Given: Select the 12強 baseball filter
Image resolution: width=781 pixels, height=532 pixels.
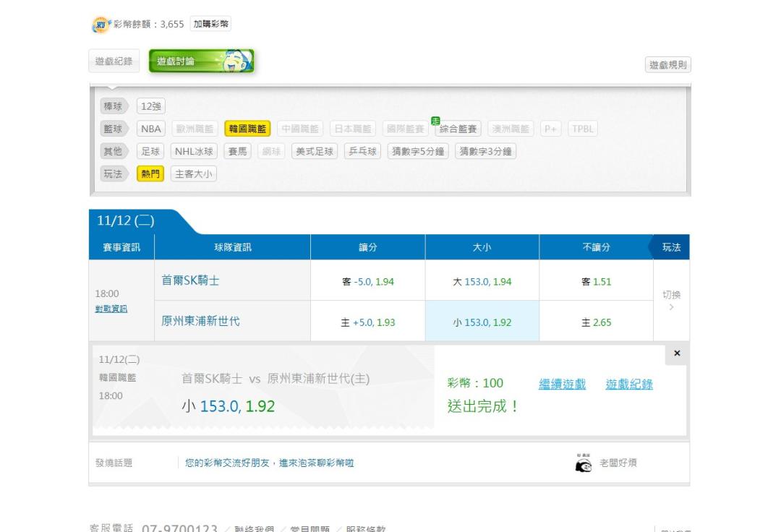Looking at the screenshot, I should pyautogui.click(x=151, y=106).
